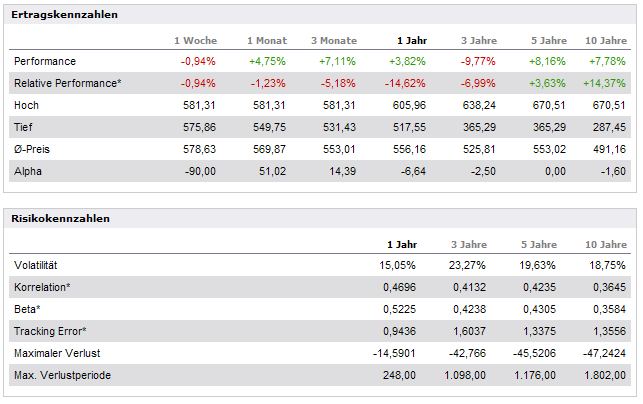Click the Ertragskennzahlen section heading
Screen dimensions: 643x404
click(x=66, y=15)
